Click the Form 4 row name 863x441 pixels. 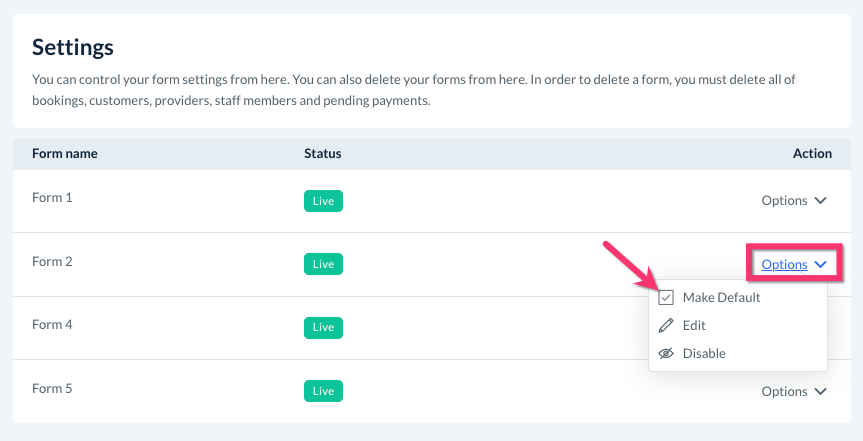pos(52,325)
